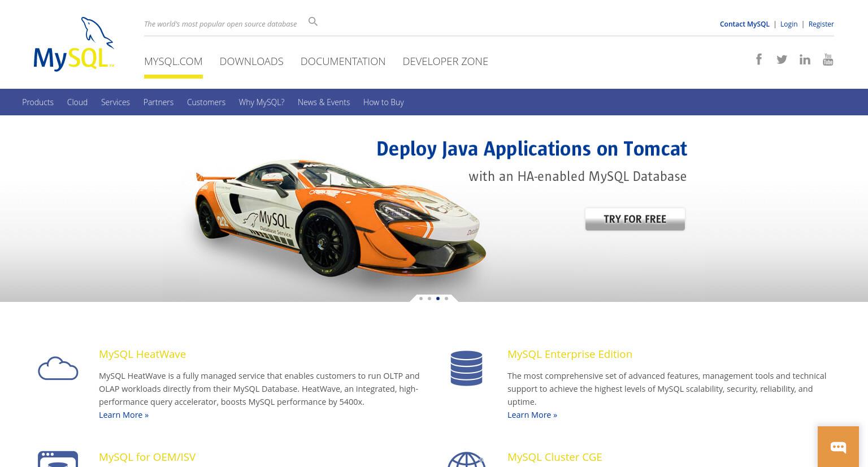This screenshot has width=868, height=467.
Task: Select the second carousel slide dot
Action: coord(429,299)
